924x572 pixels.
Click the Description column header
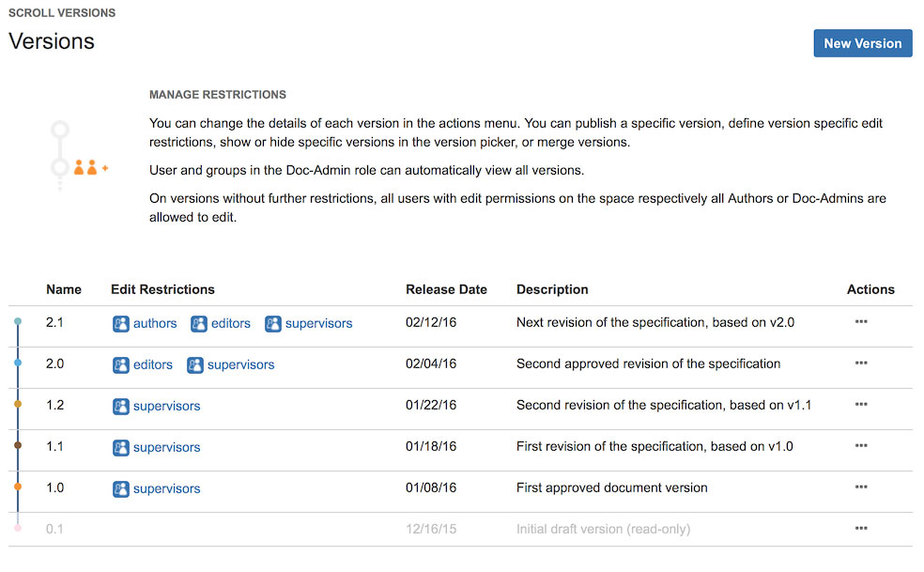coord(552,289)
